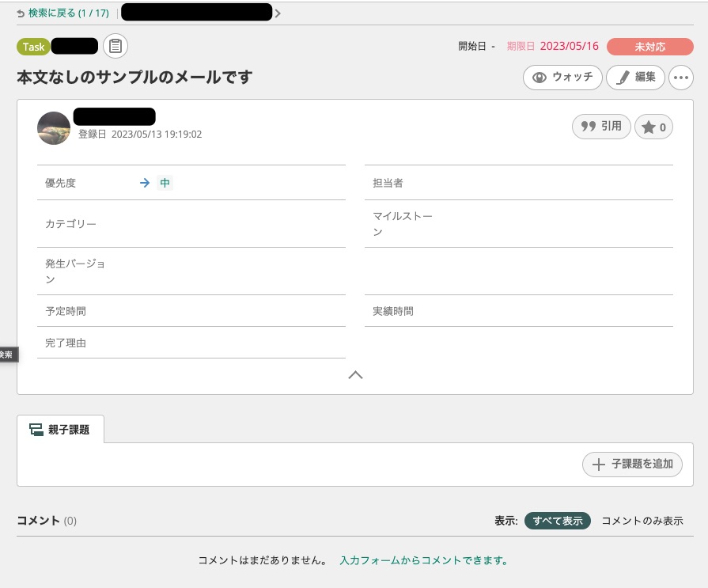This screenshot has height=588, width=708.
Task: Click the 親子課題 hierarchy icon
Action: pyautogui.click(x=36, y=429)
